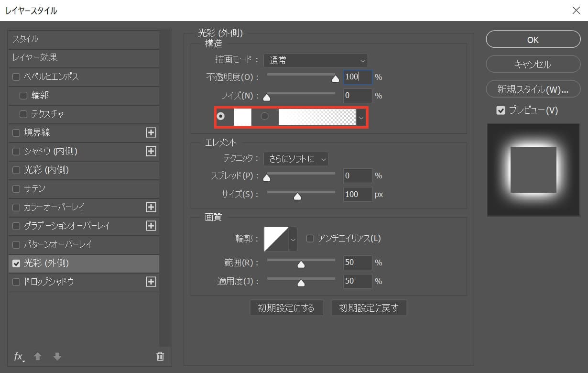Enable the シャドウ (内側) checkbox
The width and height of the screenshot is (588, 373).
tap(16, 151)
